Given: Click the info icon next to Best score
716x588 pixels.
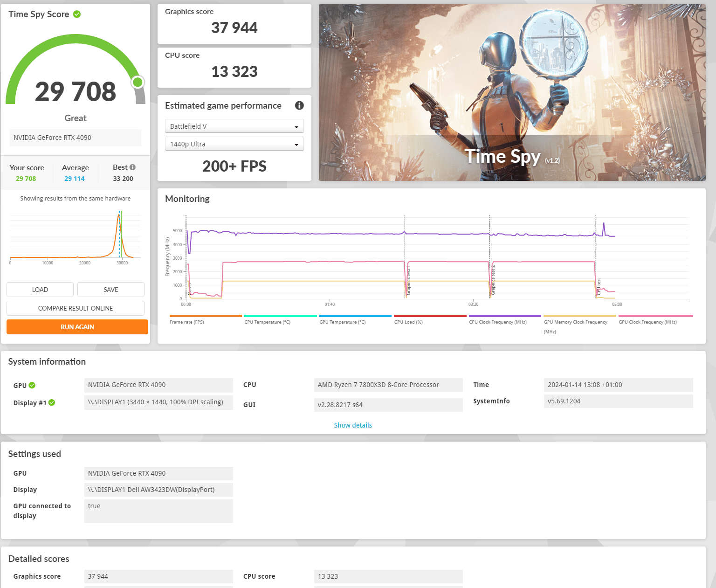Looking at the screenshot, I should [132, 167].
